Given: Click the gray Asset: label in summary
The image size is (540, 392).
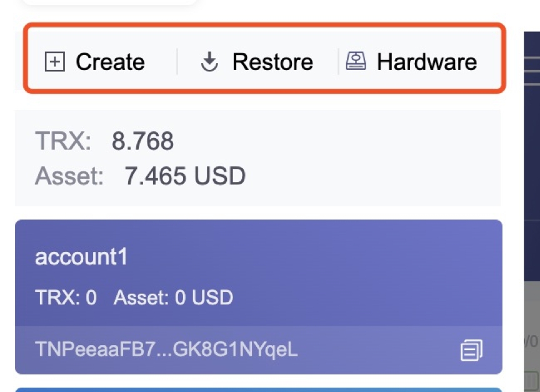Looking at the screenshot, I should click(69, 176).
